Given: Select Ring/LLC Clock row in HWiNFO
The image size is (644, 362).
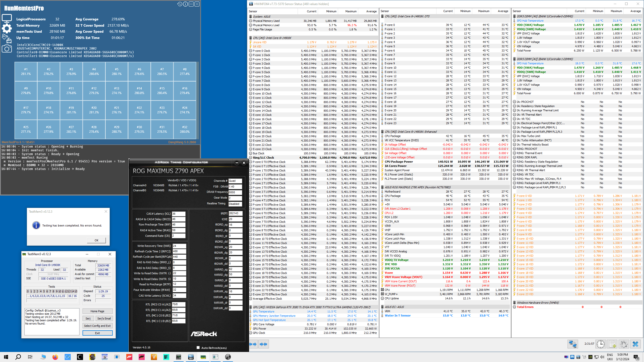Looking at the screenshot, I should [313, 158].
